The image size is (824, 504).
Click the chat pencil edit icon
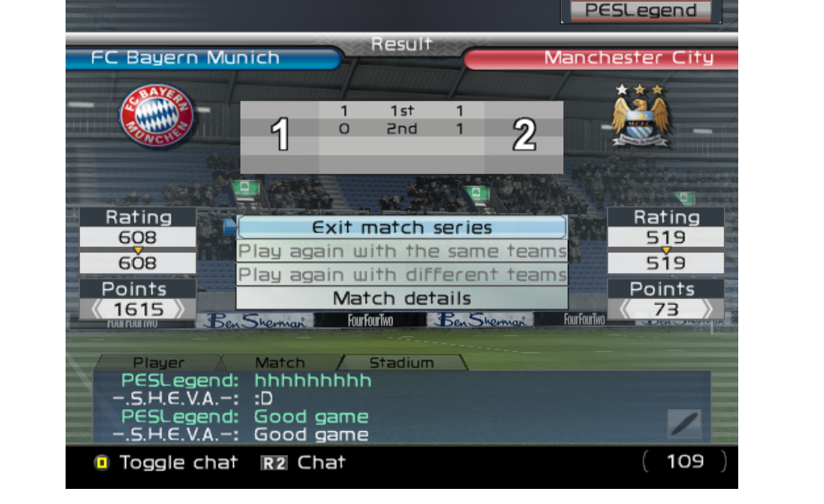click(x=684, y=423)
